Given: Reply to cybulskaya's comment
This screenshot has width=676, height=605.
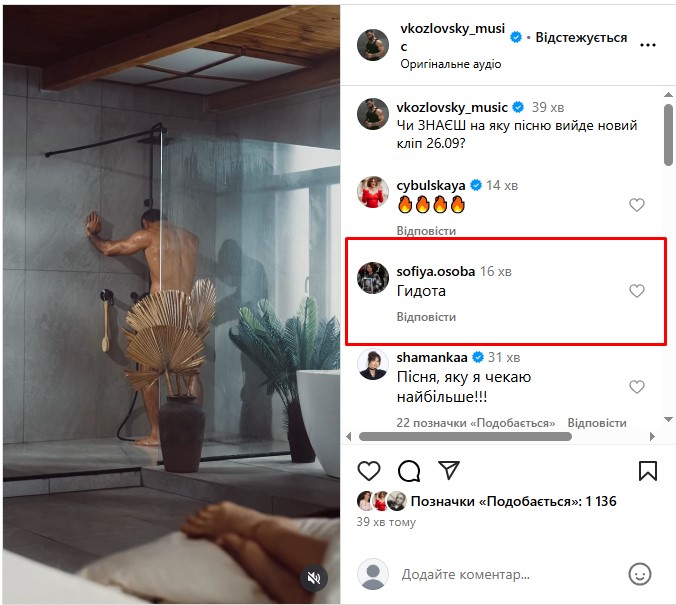Looking at the screenshot, I should point(426,231).
